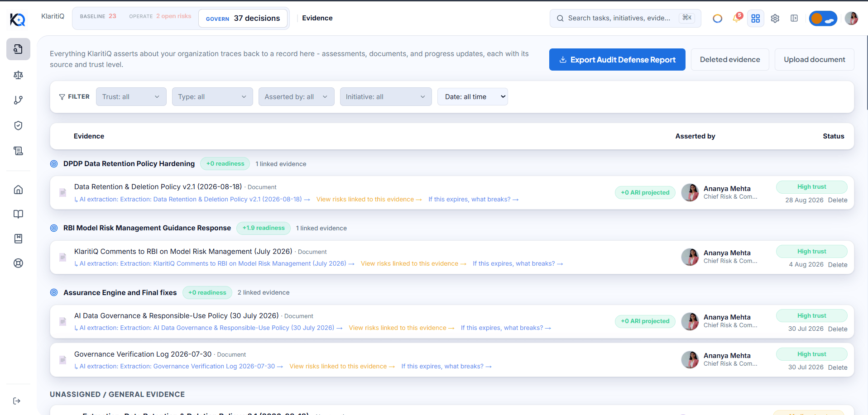The width and height of the screenshot is (868, 415).
Task: Open Deleted evidence
Action: (x=730, y=60)
